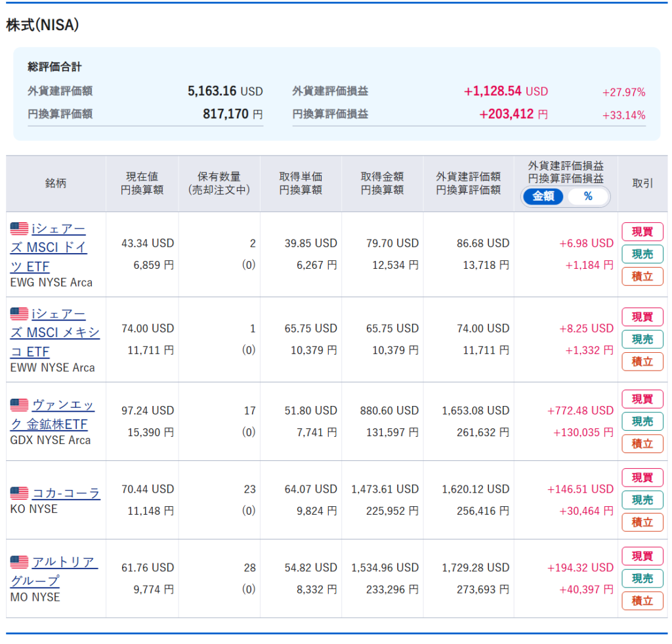Click the US flag icon beside アルトリア グループ
The image size is (672, 644).
19,562
